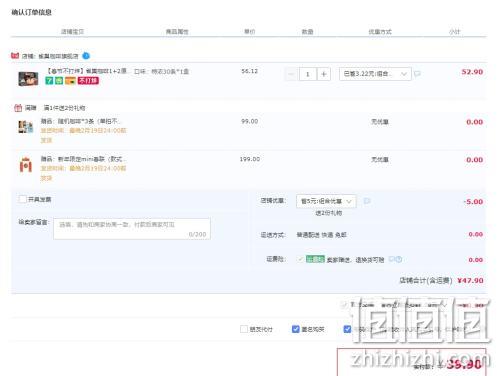The image size is (500, 376).
Task: Decrease quantity with the minus button
Action: pyautogui.click(x=291, y=74)
